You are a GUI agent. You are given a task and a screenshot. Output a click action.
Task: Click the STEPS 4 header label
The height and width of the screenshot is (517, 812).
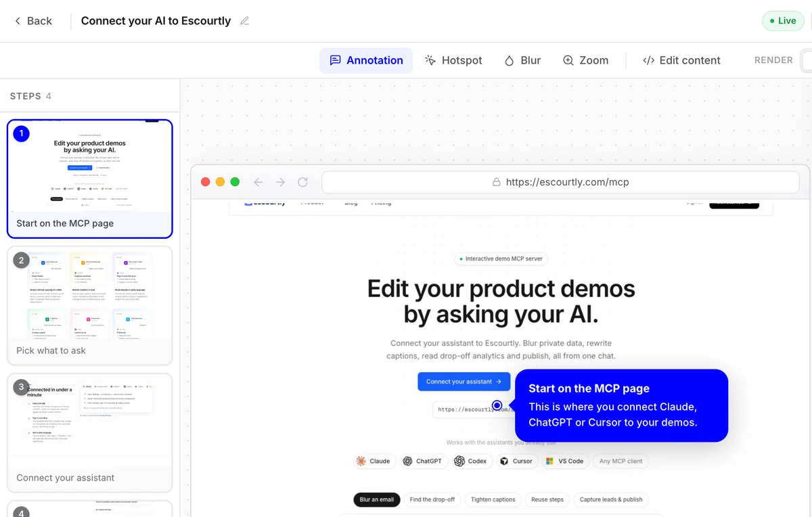pos(31,96)
